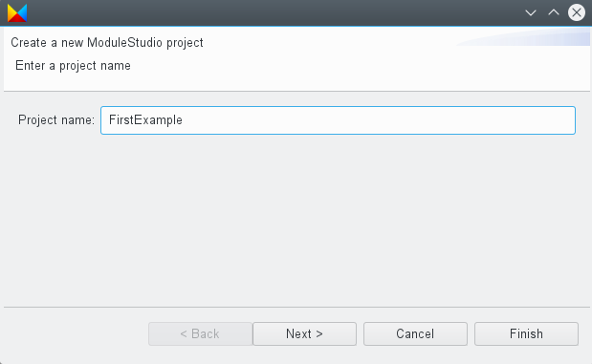Click the blue banner graphic in header
Image resolution: width=592 pixels, height=364 pixels.
tap(523, 37)
